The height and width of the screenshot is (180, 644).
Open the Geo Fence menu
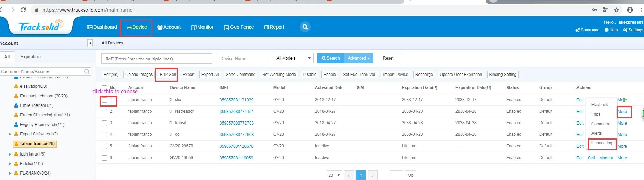[x=239, y=27]
